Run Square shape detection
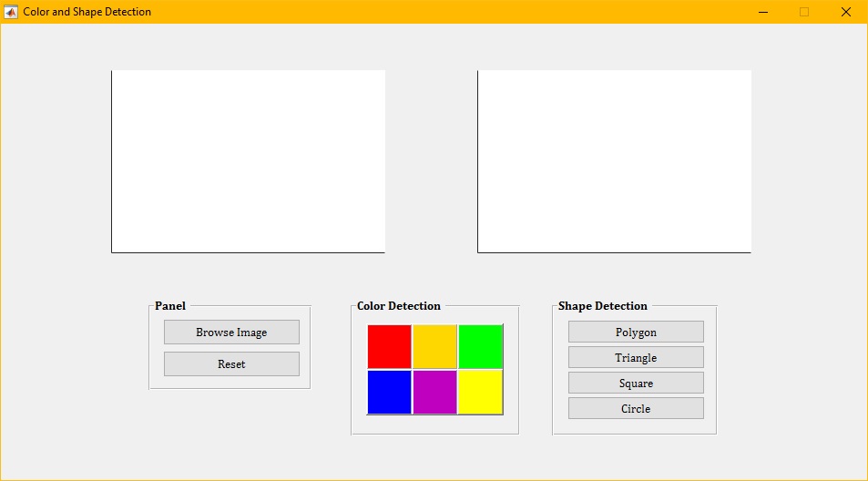The image size is (868, 481). (x=636, y=384)
